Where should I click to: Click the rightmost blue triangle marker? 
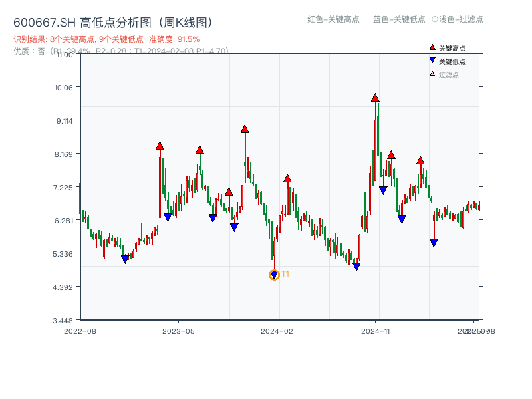tap(434, 242)
